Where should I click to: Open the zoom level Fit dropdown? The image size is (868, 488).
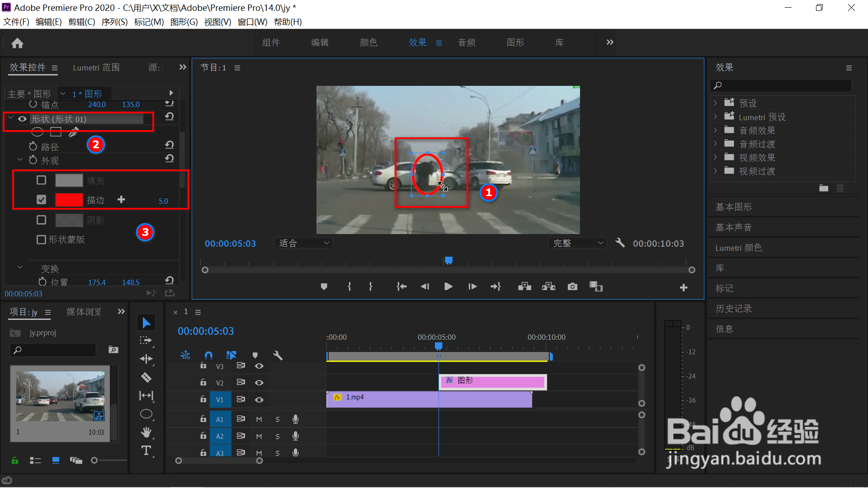click(x=304, y=243)
